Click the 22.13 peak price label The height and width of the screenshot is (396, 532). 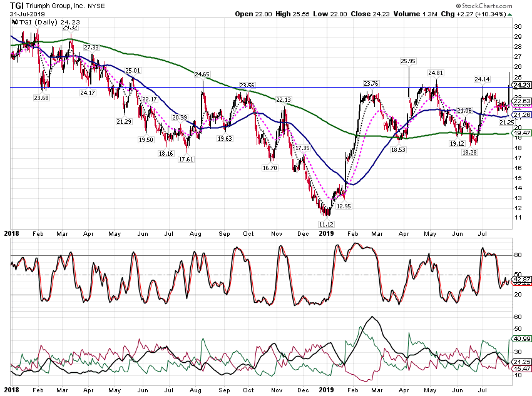pos(284,99)
